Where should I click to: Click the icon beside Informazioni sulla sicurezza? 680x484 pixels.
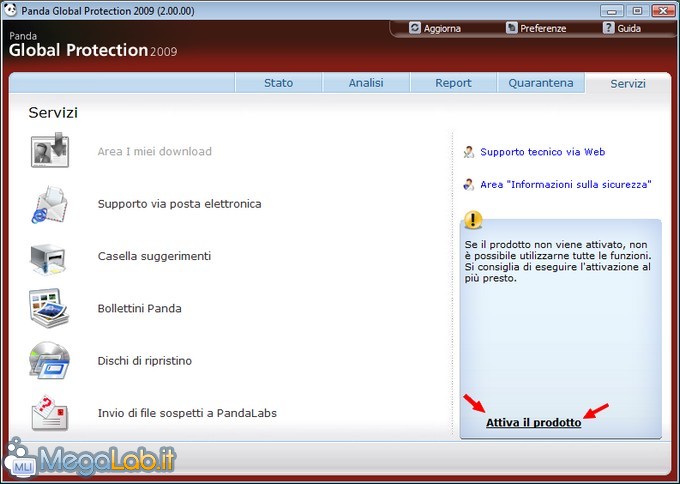[469, 185]
